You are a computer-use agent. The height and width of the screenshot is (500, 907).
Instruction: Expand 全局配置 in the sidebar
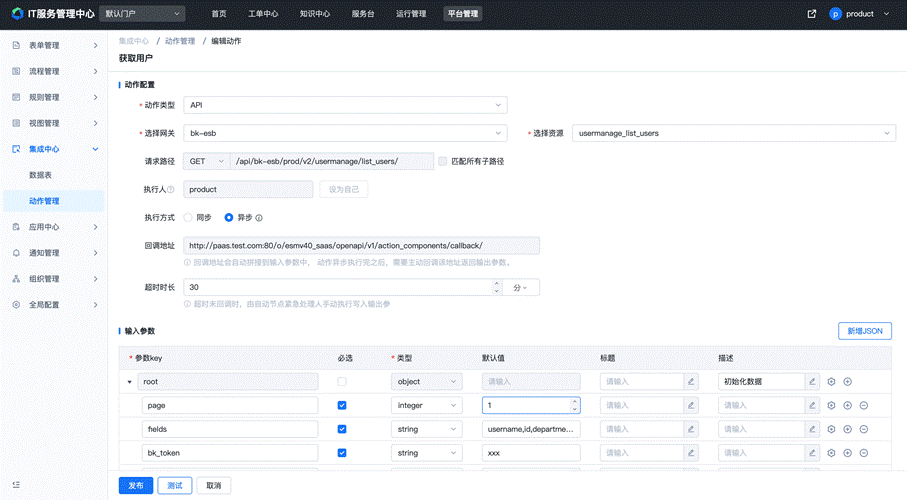54,304
